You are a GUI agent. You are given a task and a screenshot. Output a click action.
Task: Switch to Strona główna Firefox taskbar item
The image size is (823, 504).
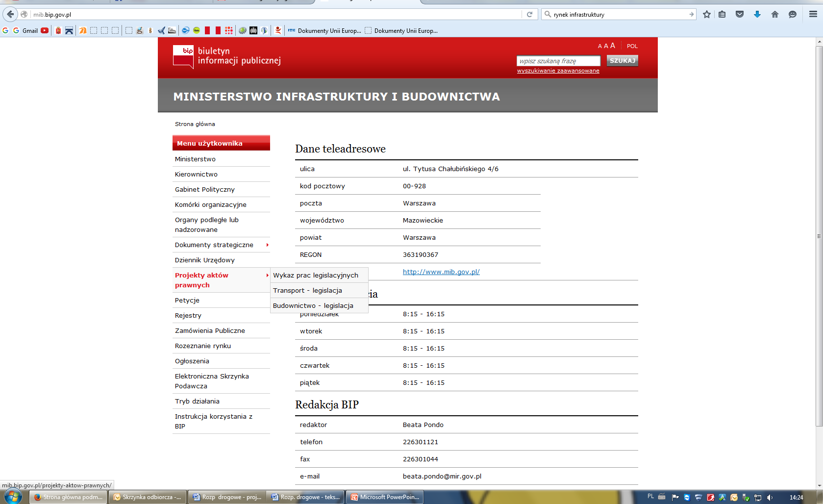(x=69, y=497)
